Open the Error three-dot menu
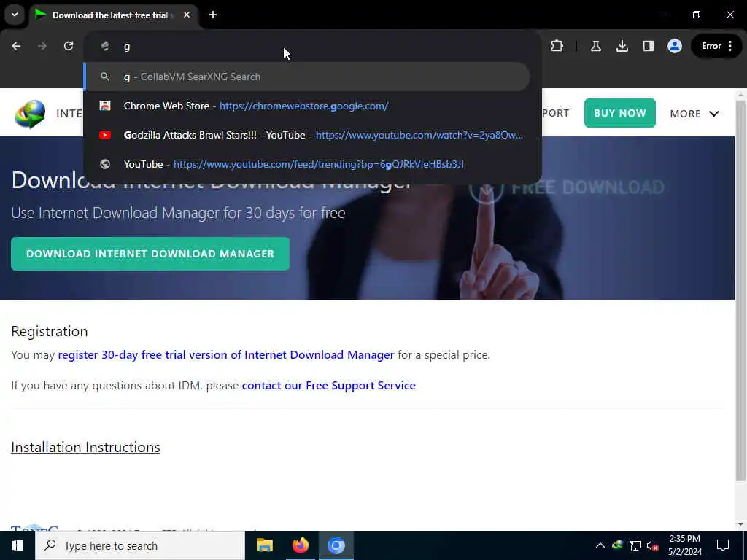Screen dimensions: 747x560 coord(716,46)
